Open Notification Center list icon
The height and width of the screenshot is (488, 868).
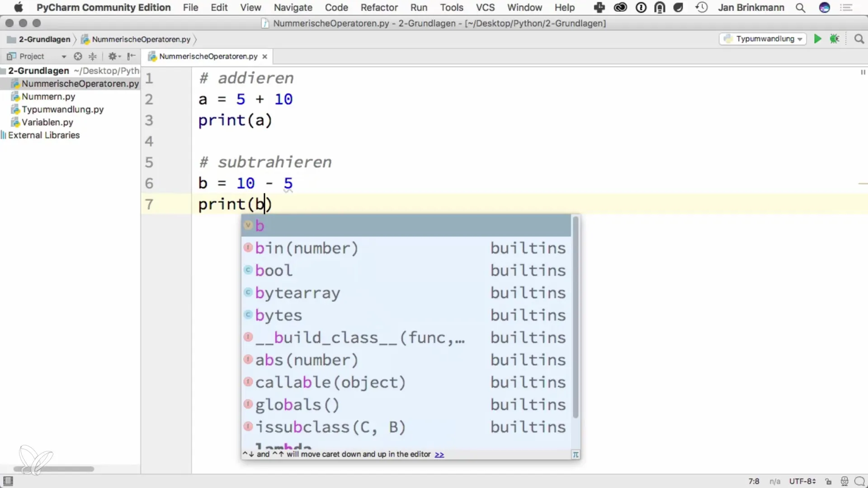[846, 7]
